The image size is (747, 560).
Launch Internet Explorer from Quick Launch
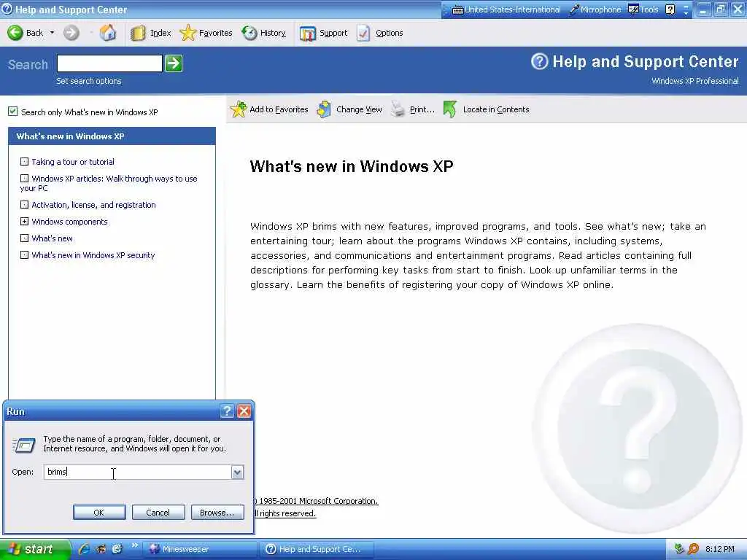[85, 549]
